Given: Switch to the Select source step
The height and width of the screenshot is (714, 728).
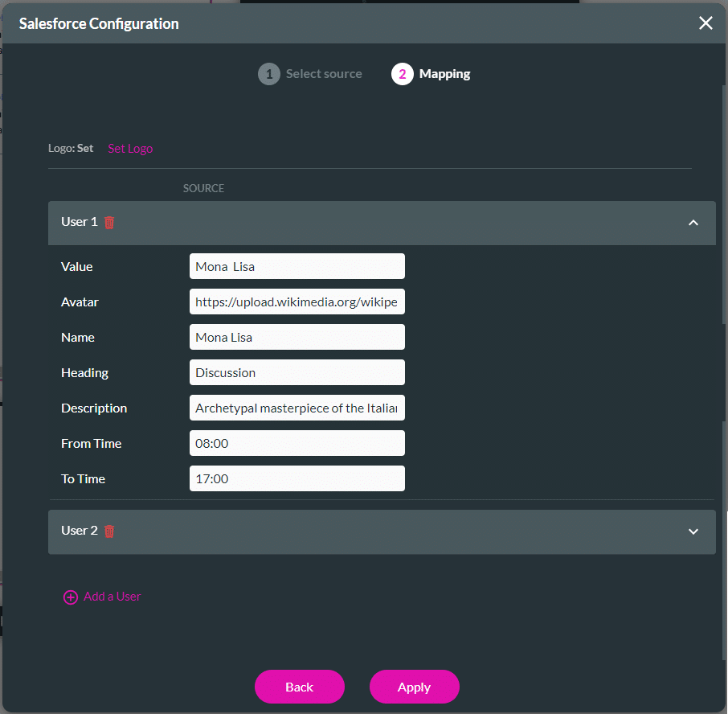Looking at the screenshot, I should click(323, 73).
